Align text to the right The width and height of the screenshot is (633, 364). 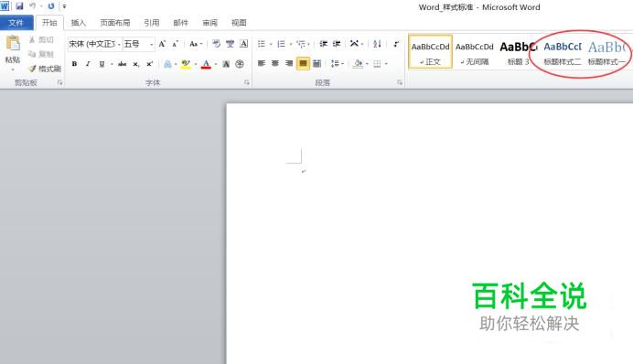click(x=289, y=63)
